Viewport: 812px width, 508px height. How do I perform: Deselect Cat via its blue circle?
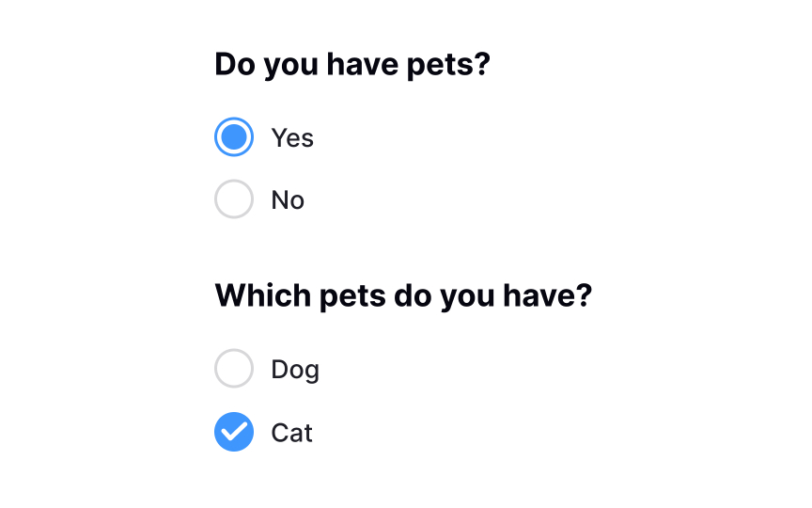coord(234,432)
